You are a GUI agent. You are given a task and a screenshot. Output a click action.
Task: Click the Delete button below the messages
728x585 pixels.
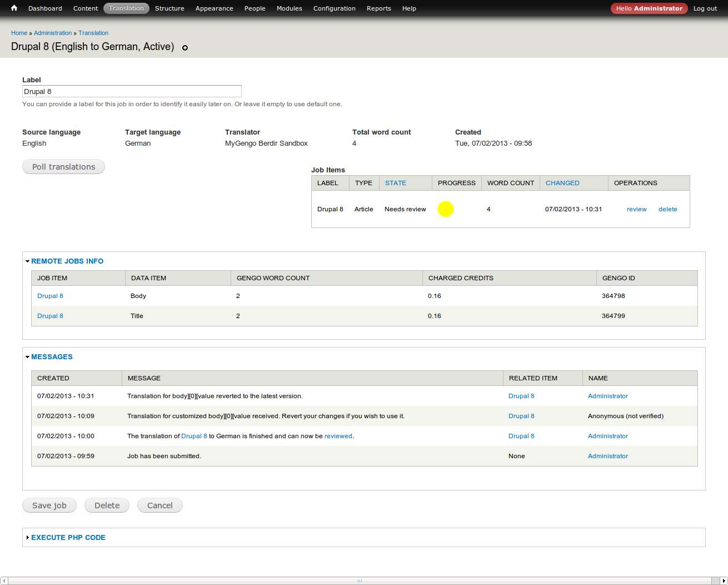point(107,505)
